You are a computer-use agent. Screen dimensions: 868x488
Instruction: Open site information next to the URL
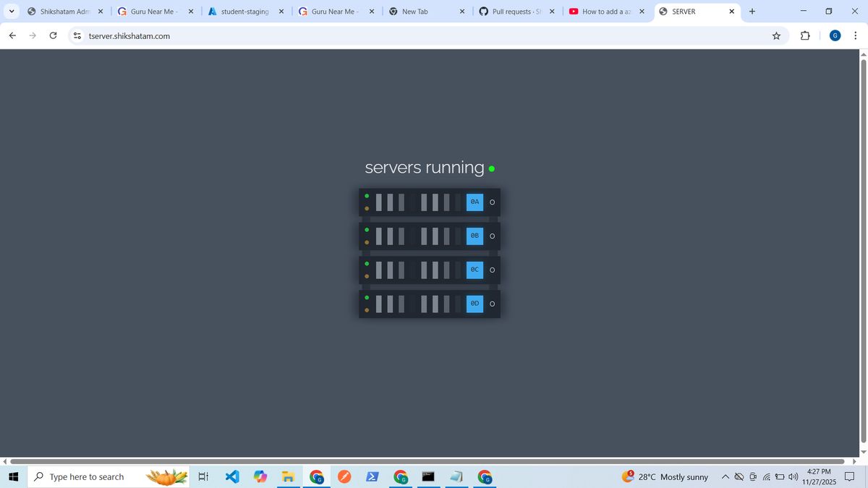pos(77,35)
